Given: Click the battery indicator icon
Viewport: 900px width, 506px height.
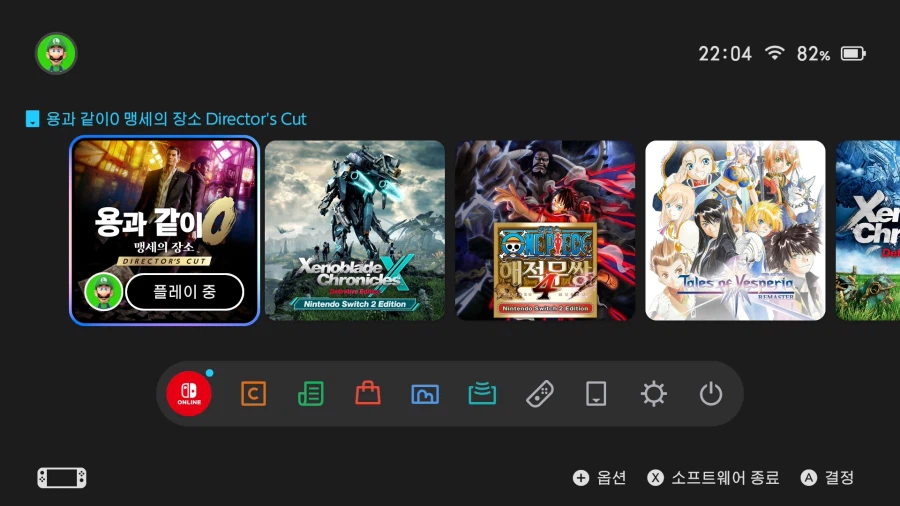Looking at the screenshot, I should click(852, 54).
